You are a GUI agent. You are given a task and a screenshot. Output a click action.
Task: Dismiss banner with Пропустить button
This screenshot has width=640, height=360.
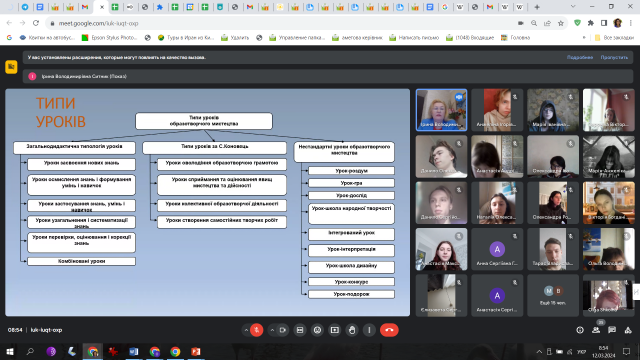pyautogui.click(x=614, y=58)
